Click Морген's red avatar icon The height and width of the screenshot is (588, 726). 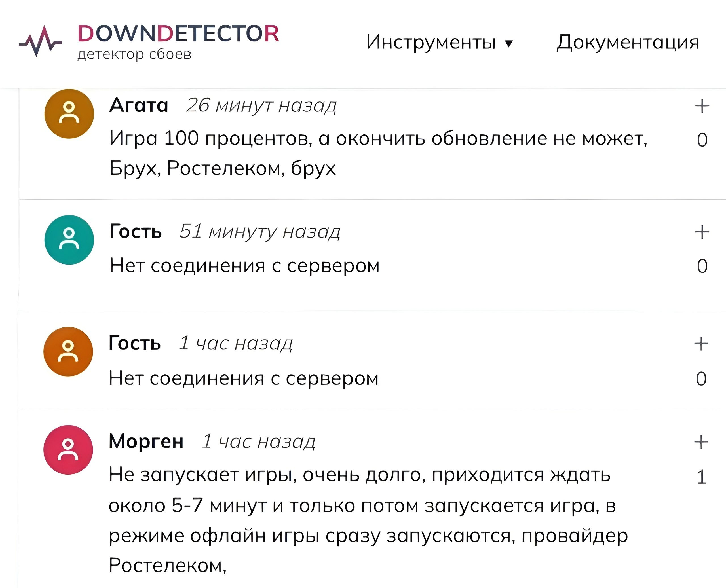tap(68, 450)
